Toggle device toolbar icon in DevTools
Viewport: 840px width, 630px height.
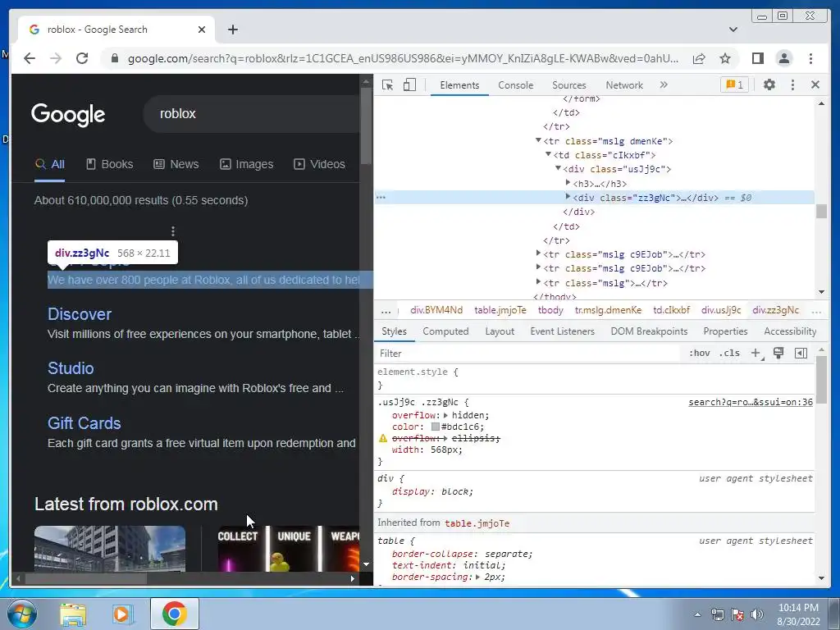click(409, 84)
